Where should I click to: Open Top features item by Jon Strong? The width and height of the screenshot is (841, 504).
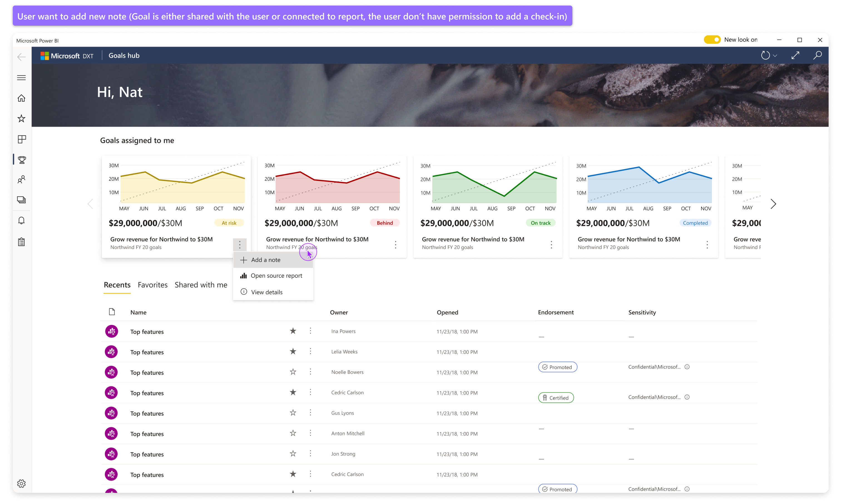point(147,454)
